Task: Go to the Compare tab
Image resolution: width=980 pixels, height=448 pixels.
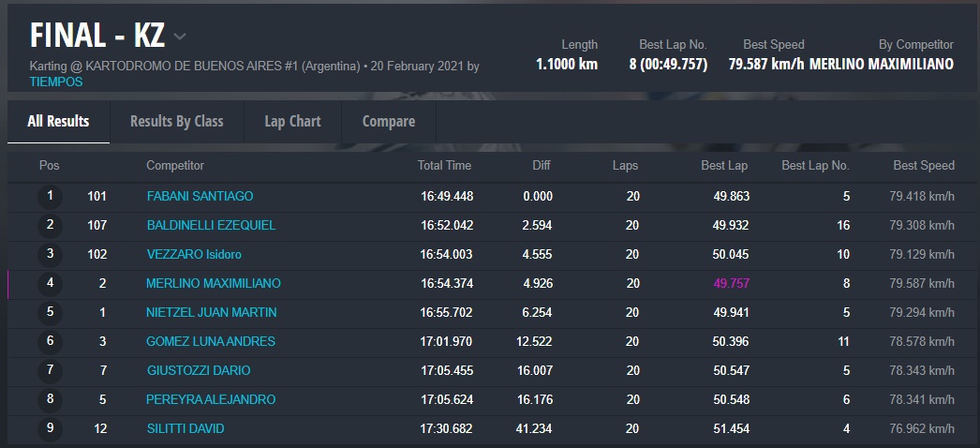Action: coord(388,121)
